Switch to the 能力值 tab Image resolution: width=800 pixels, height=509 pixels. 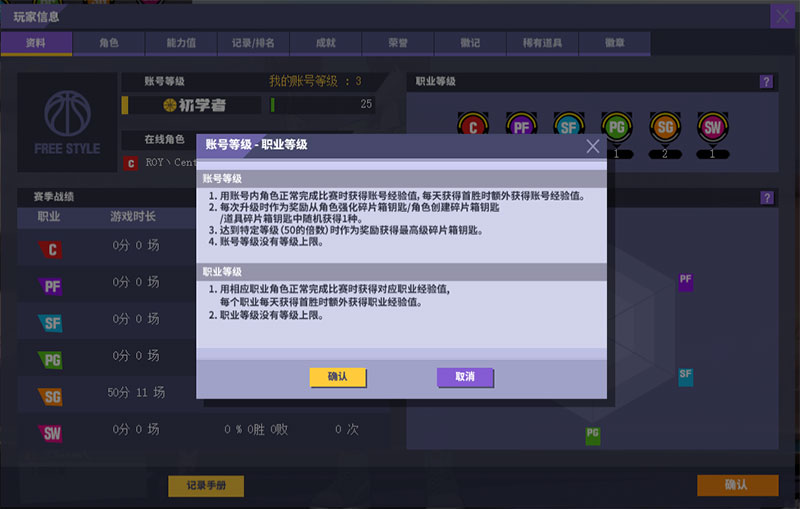pyautogui.click(x=181, y=43)
